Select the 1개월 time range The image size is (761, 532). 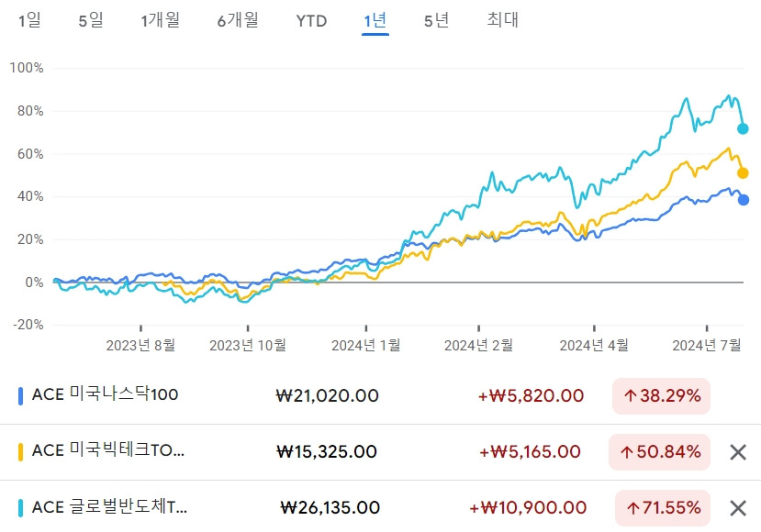161,20
